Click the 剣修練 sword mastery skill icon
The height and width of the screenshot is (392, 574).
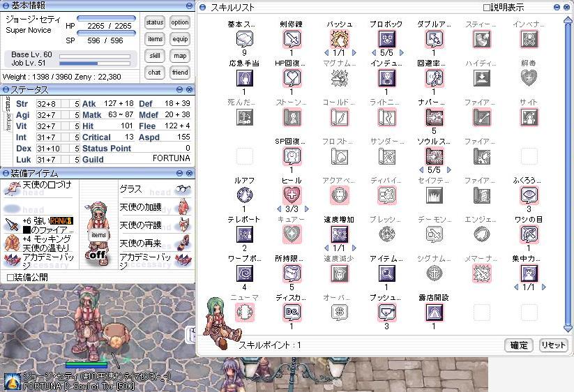point(292,39)
